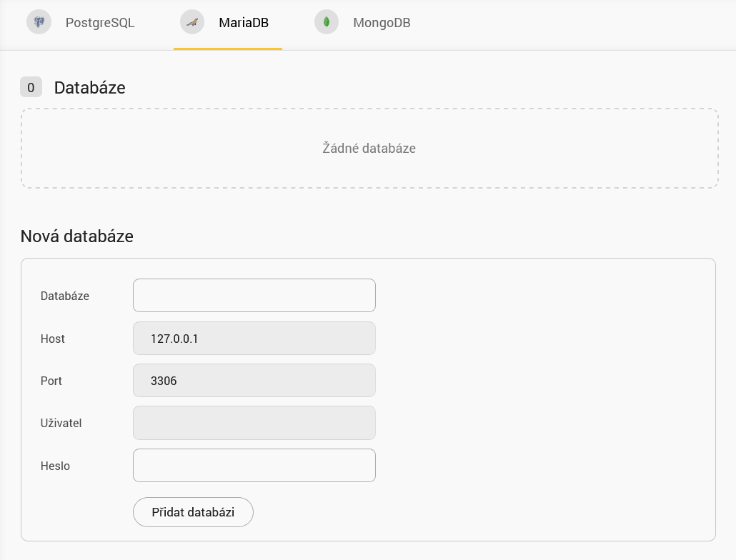
Task: Click the Uživatel label
Action: (61, 423)
